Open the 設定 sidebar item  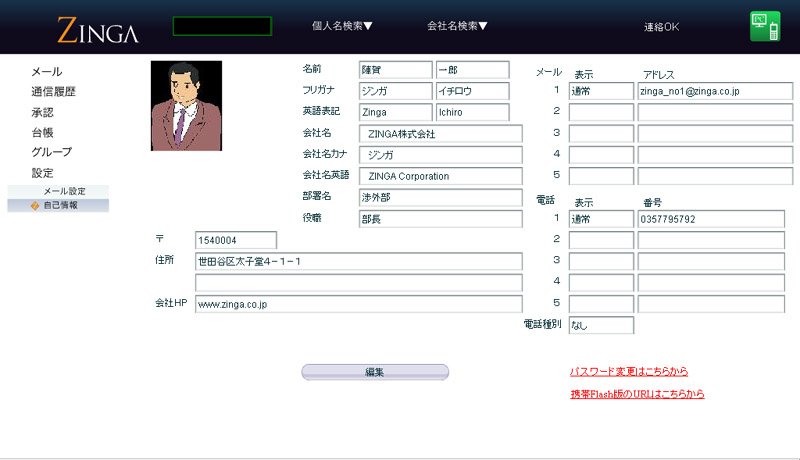tap(42, 173)
